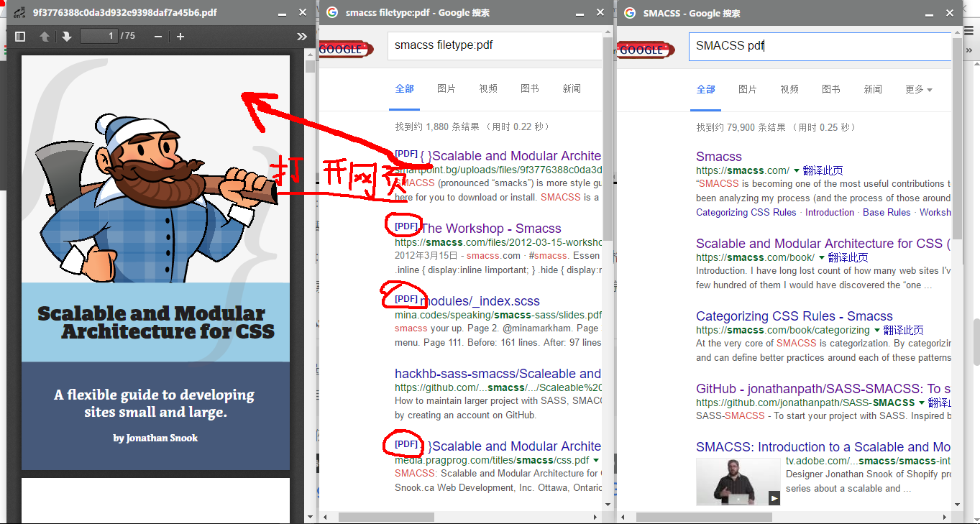
Task: Close the 'smacss filetype:pdf' window
Action: [x=600, y=13]
